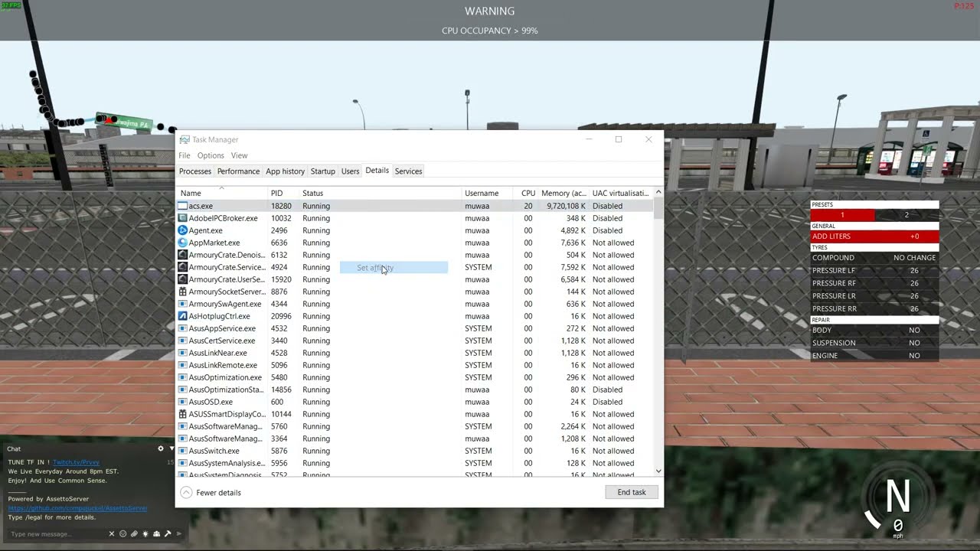Image resolution: width=980 pixels, height=551 pixels.
Task: Select pit preset 2
Action: coord(906,215)
